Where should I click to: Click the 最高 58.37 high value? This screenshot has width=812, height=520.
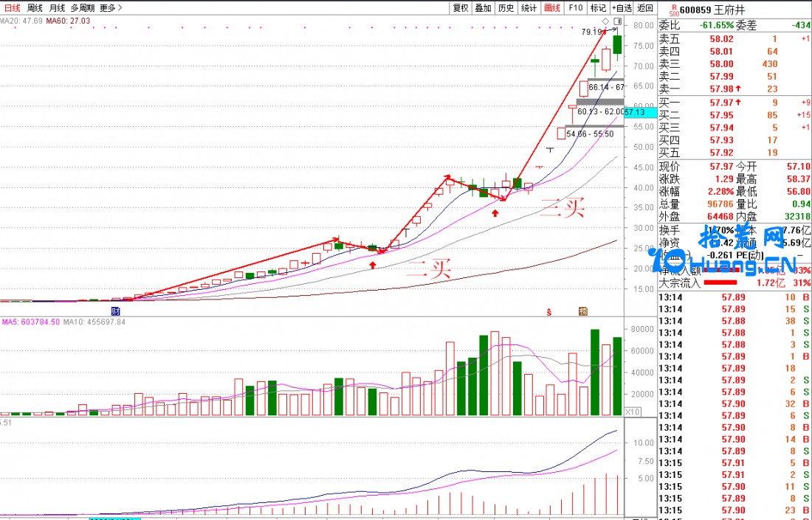point(799,179)
